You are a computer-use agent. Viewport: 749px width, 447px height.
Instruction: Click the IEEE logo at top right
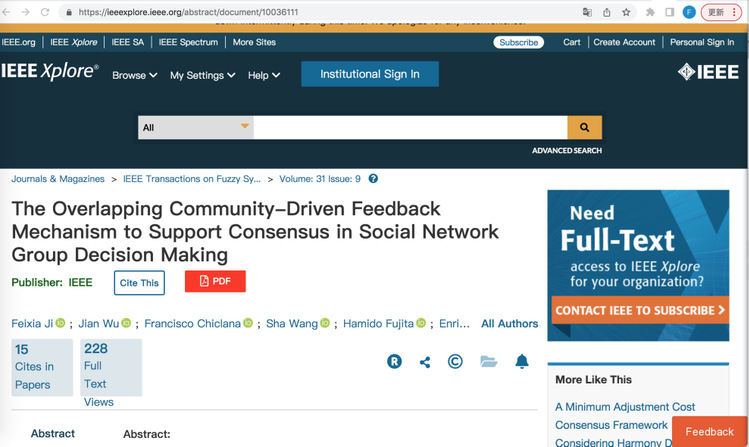tap(708, 72)
